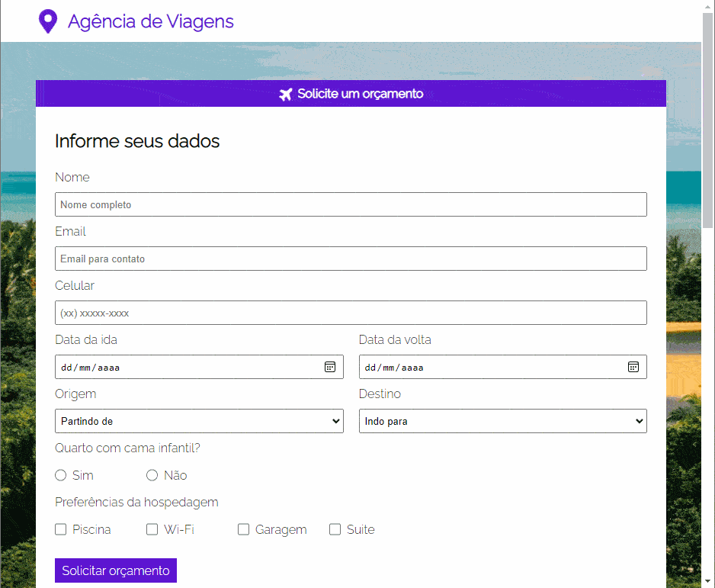Viewport: 715px width, 588px height.
Task: Click the Agência de Viagens title link
Action: click(x=150, y=21)
